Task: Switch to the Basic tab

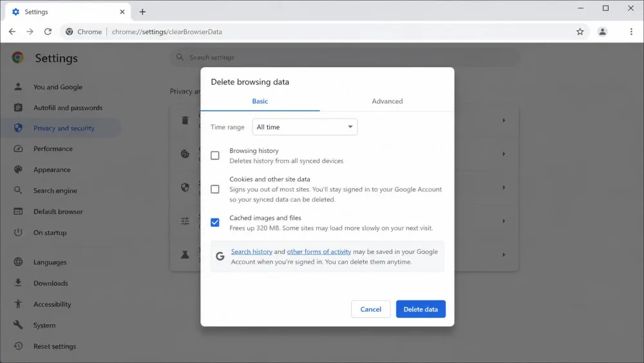Action: tap(260, 101)
